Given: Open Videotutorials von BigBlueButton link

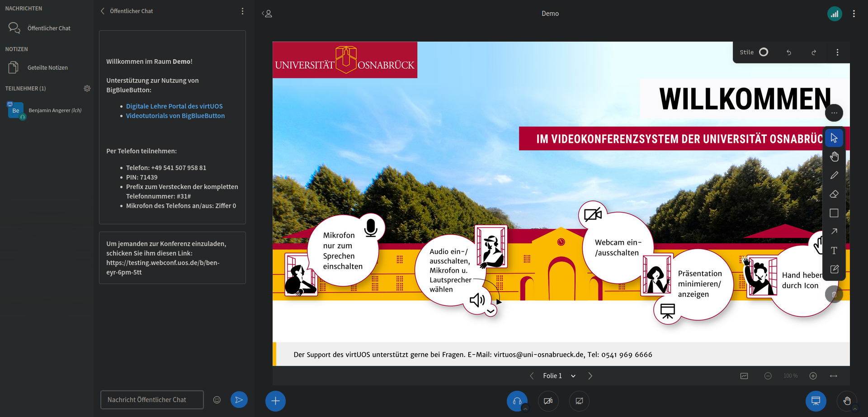Looking at the screenshot, I should coord(175,116).
